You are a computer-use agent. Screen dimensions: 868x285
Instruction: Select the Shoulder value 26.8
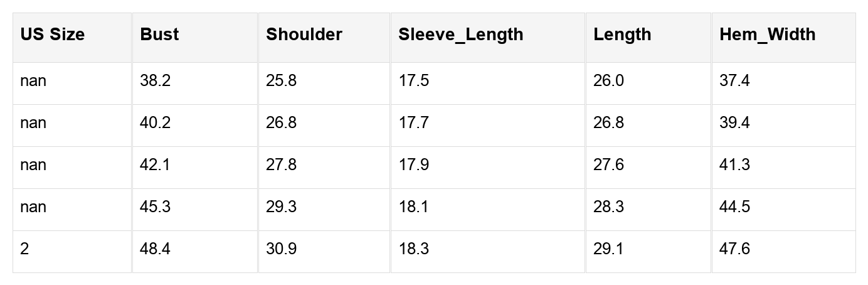[x=281, y=123]
